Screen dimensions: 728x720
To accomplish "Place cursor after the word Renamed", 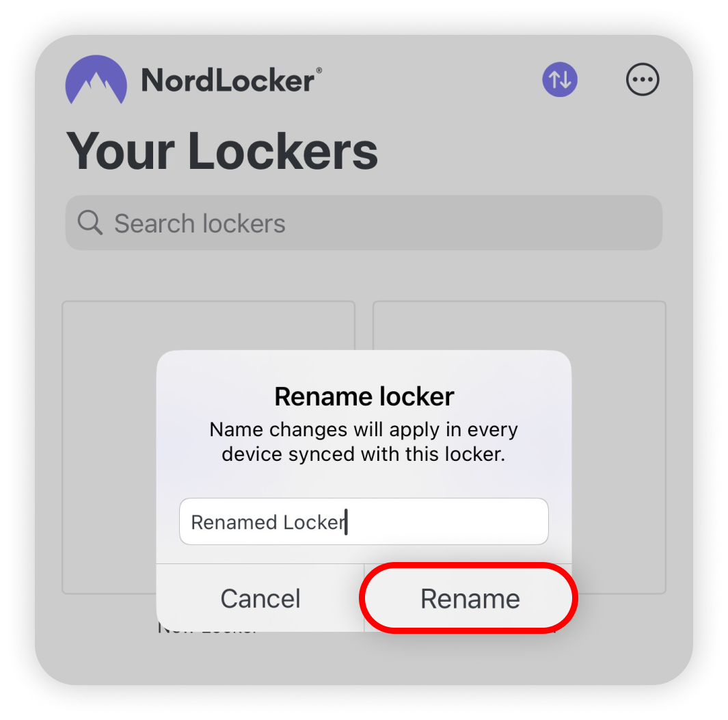I will (x=278, y=522).
